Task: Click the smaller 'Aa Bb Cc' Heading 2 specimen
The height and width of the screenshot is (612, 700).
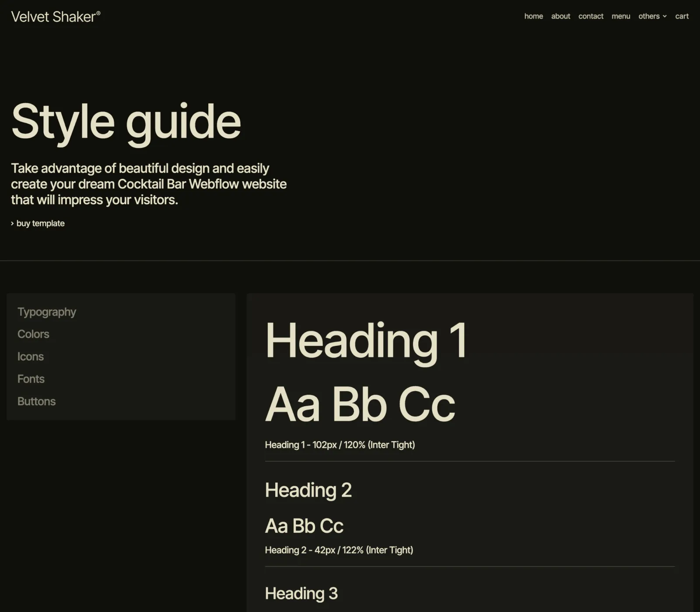Action: [x=304, y=526]
